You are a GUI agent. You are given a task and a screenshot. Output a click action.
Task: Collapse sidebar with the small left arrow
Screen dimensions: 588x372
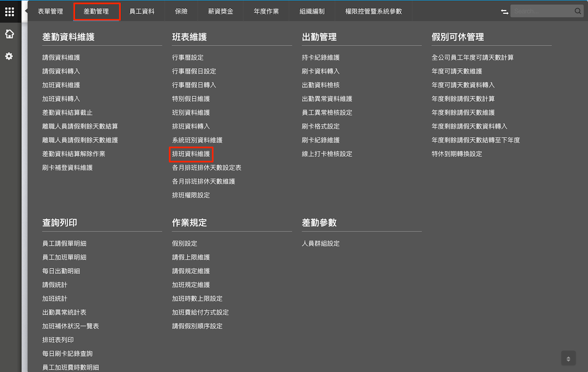point(26,11)
